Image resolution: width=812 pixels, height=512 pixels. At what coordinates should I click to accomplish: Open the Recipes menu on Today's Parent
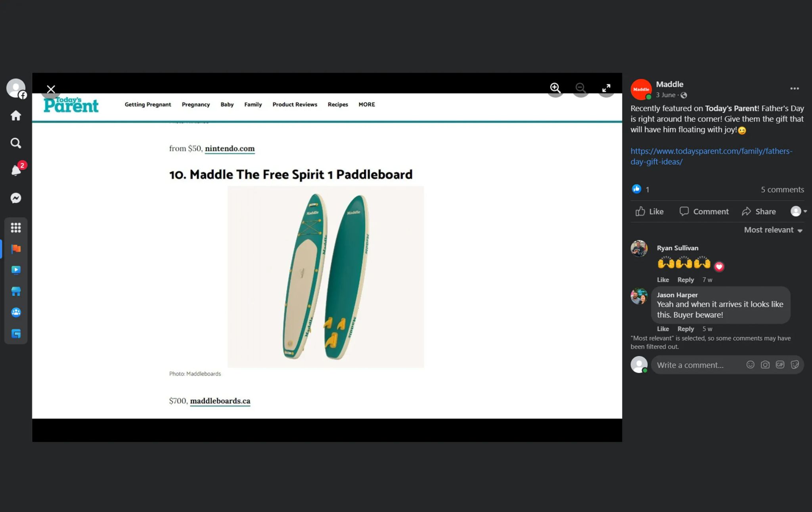337,104
